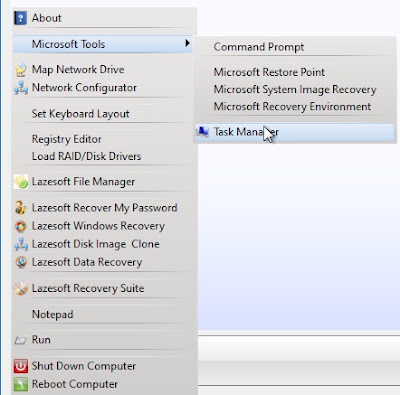The width and height of the screenshot is (400, 395).
Task: Click the Map Network Drive globe icon
Action: tap(21, 70)
